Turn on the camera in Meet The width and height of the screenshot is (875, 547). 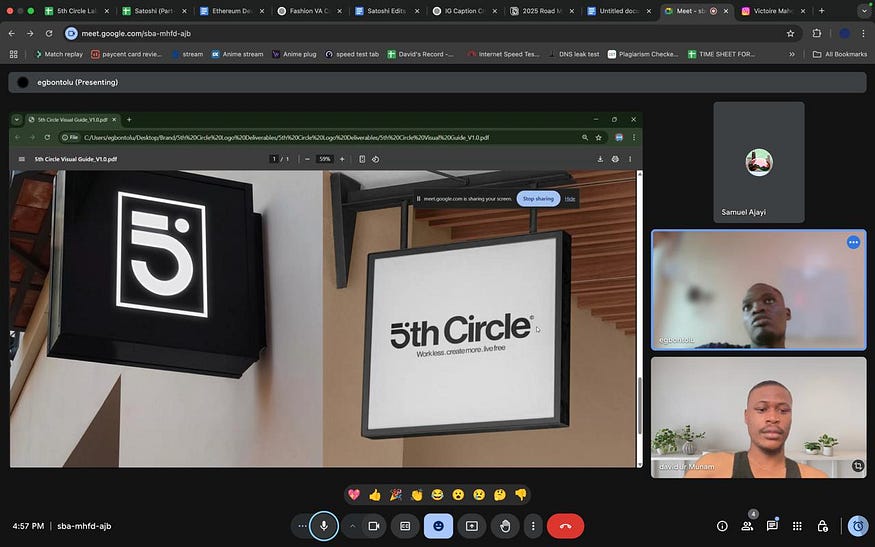(x=373, y=526)
